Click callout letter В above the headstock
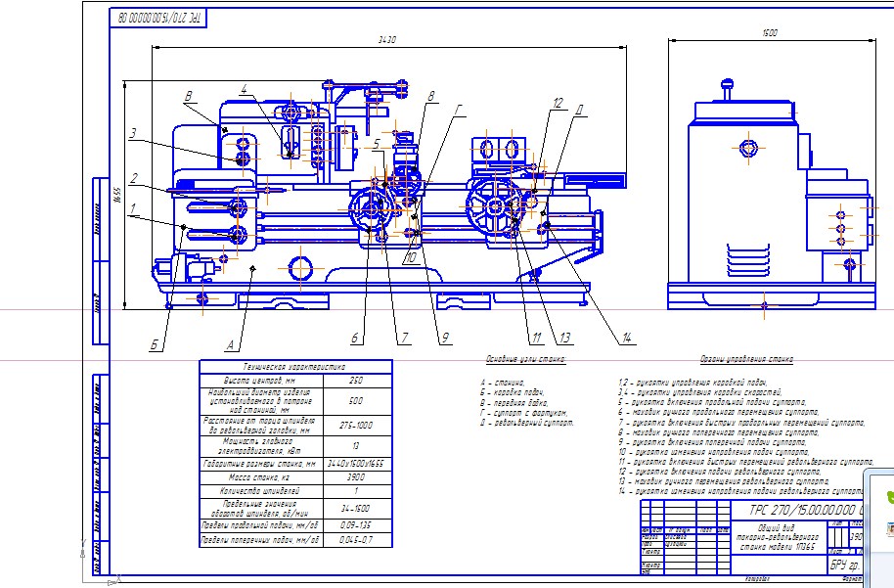 [x=189, y=97]
